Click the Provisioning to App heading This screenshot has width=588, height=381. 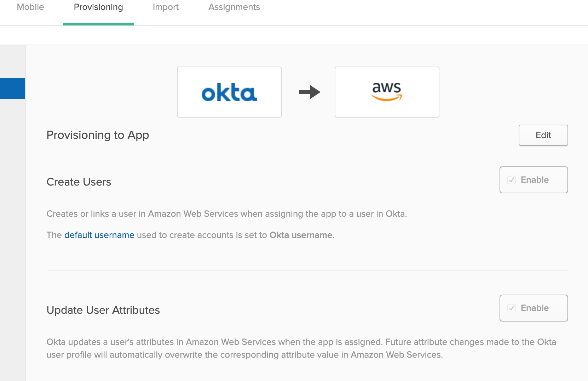coord(98,135)
